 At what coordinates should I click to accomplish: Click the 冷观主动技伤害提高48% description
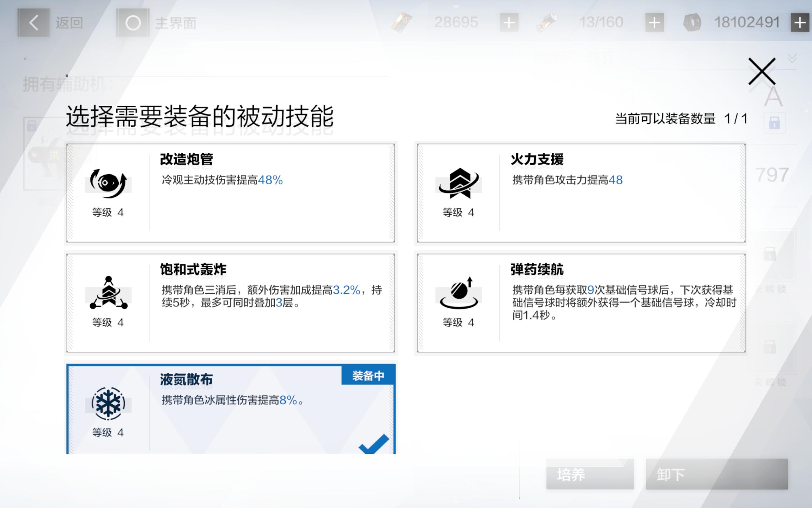(x=222, y=180)
